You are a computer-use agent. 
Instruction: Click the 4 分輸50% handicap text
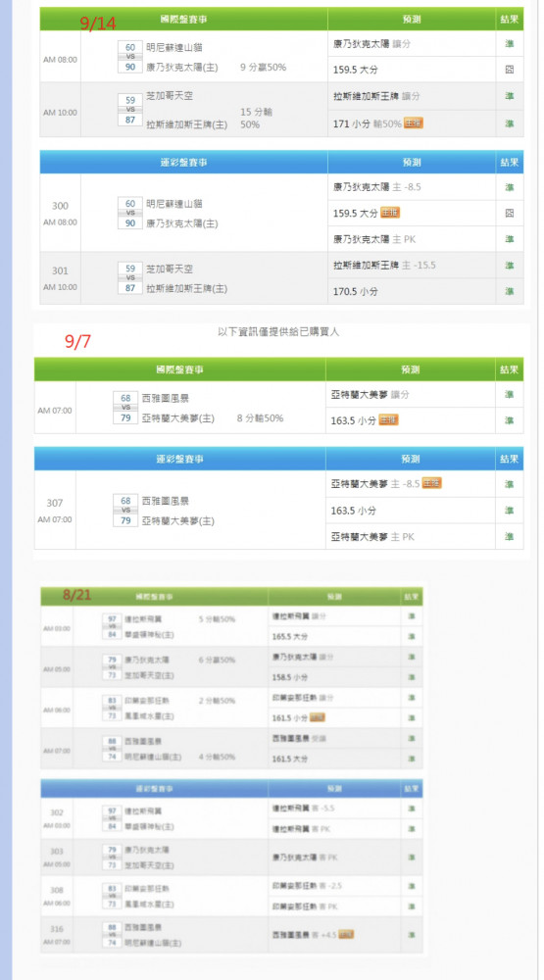217,757
